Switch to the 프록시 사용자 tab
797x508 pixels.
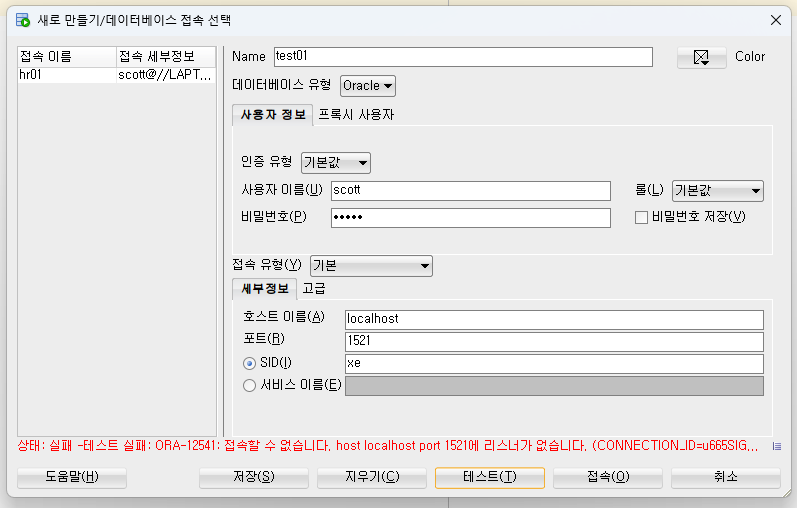click(356, 115)
